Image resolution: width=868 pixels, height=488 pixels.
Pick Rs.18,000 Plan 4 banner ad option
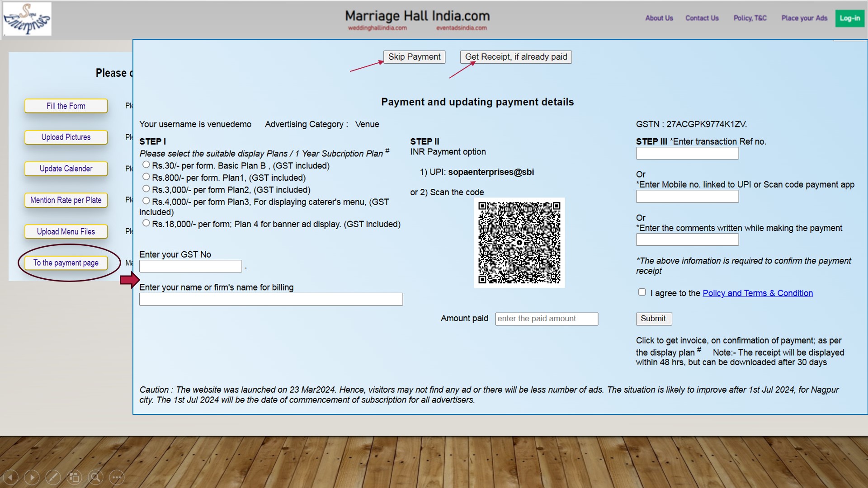146,223
